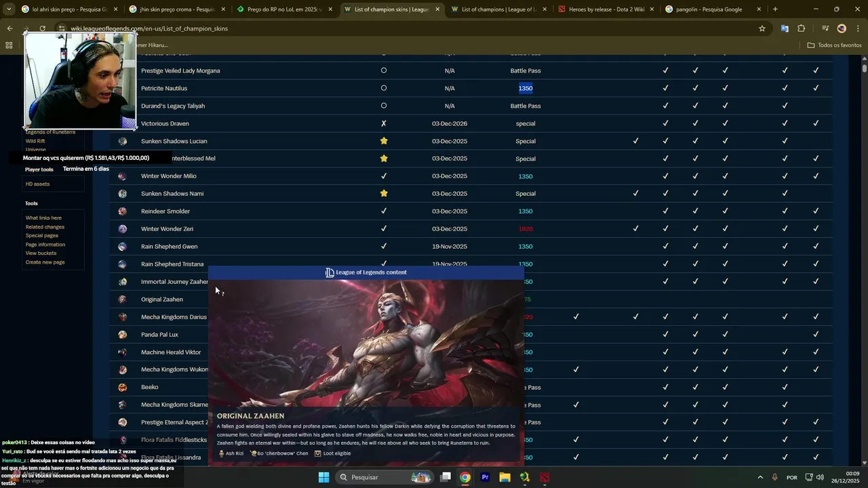Switch to 'Heroes by release - Dota 2 Wiki' tab
The height and width of the screenshot is (488, 868).
click(x=606, y=9)
